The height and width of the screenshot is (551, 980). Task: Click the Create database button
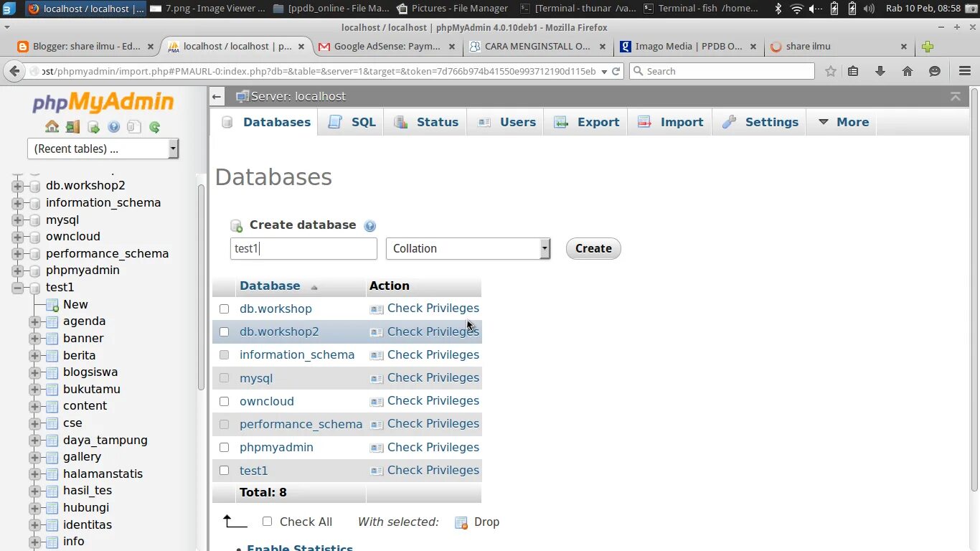click(x=593, y=249)
